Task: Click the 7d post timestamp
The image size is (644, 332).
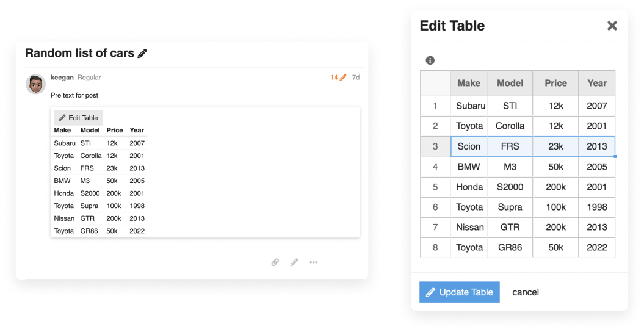Action: click(x=356, y=77)
